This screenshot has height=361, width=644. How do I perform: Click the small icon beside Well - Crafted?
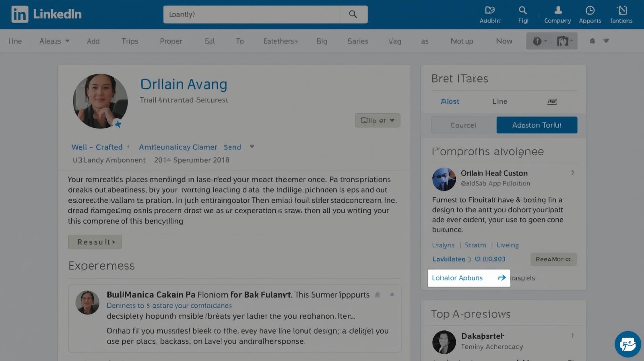point(128,147)
